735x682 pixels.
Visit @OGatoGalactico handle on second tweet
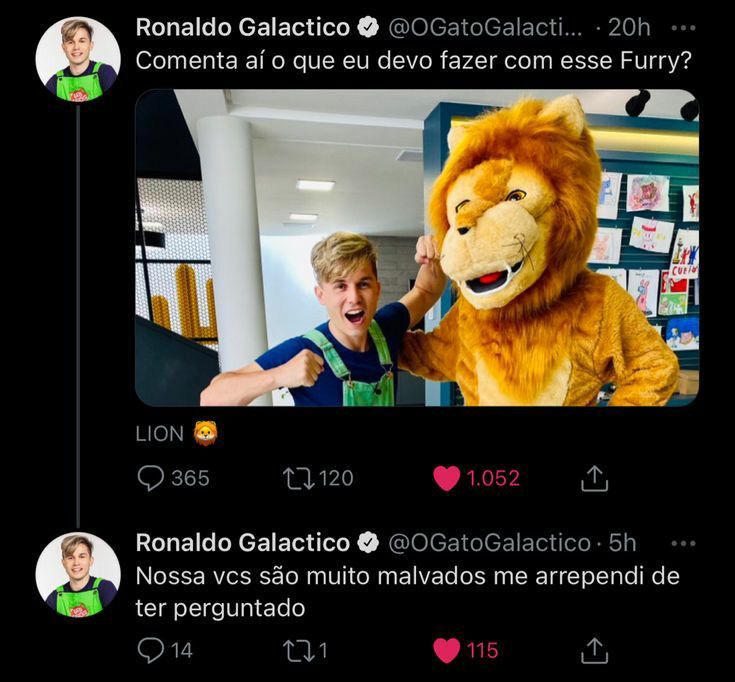point(488,543)
